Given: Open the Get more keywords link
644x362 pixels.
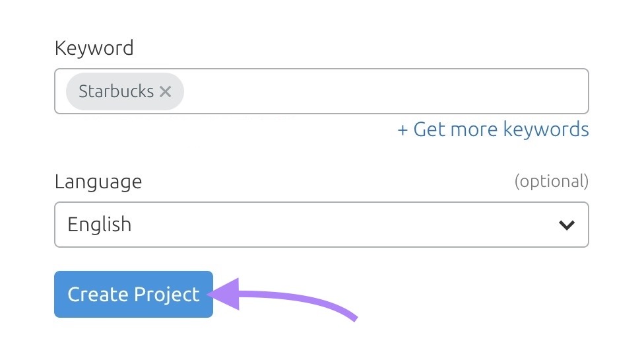Looking at the screenshot, I should pyautogui.click(x=493, y=129).
